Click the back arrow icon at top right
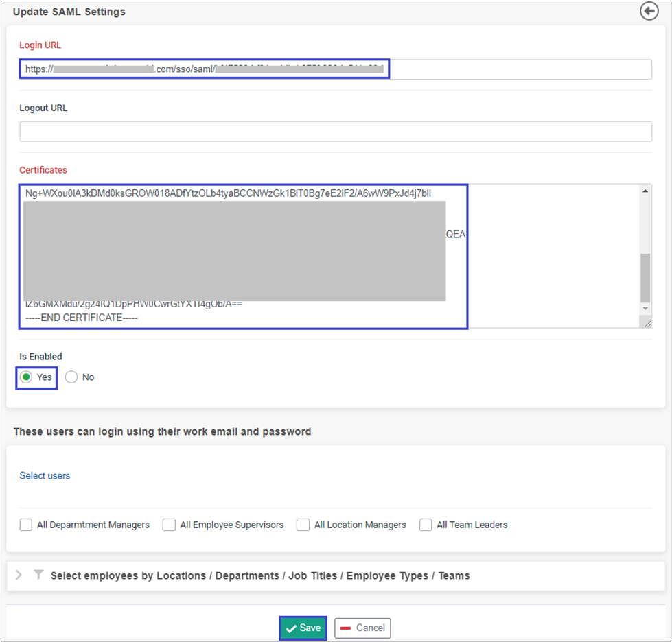Screen dimensions: 672x642 (x=649, y=12)
